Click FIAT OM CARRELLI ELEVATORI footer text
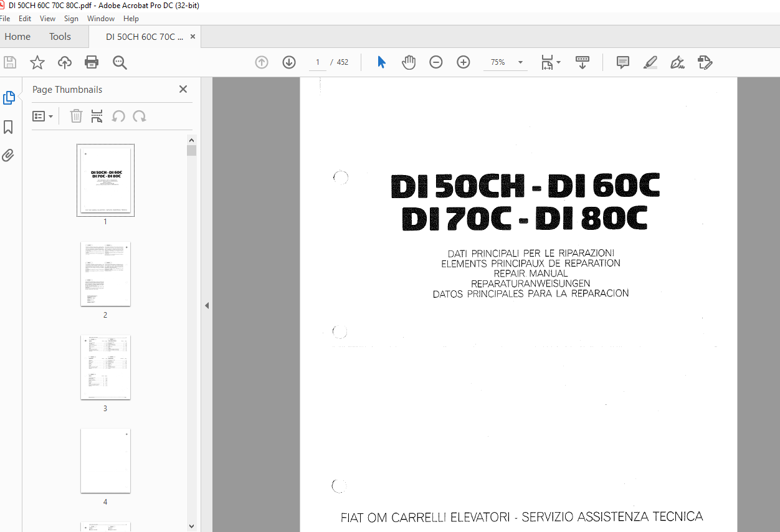The image size is (780, 532). coord(522,517)
